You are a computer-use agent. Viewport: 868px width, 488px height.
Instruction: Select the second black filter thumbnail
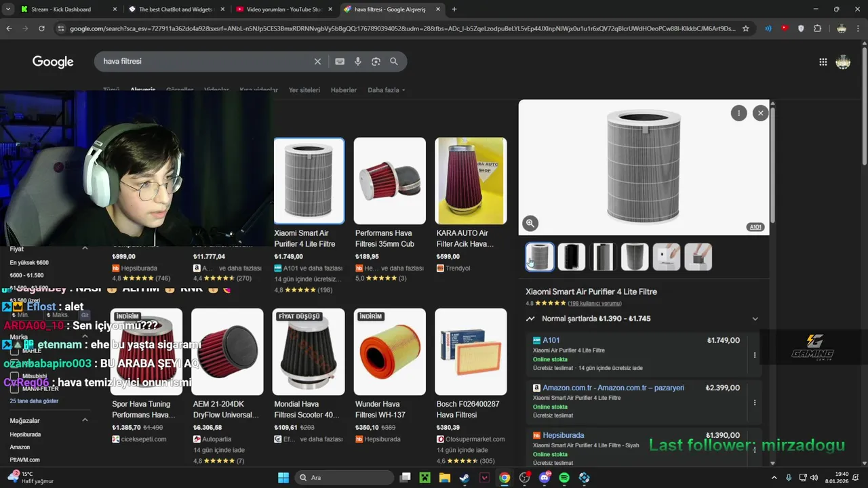point(571,257)
